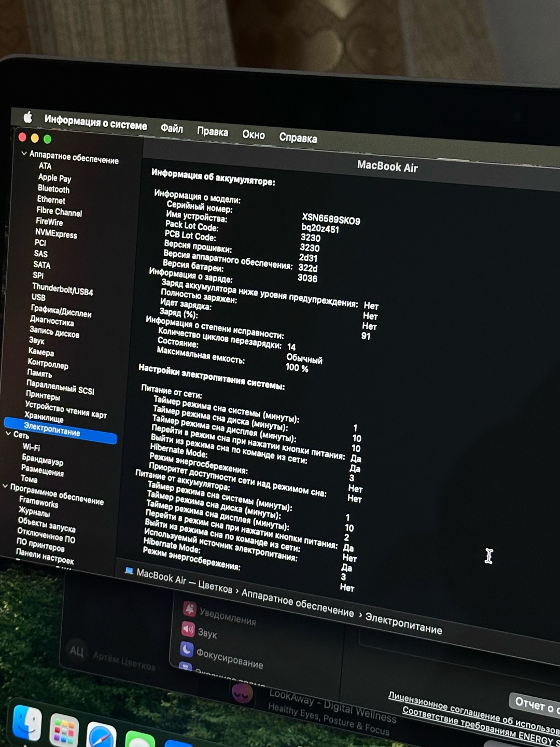Viewport: 560px width, 747px height.
Task: Select PCI in the sidebar
Action: pyautogui.click(x=40, y=243)
